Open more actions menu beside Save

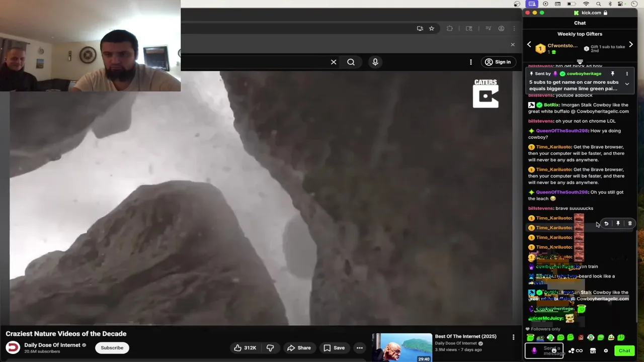tap(360, 348)
